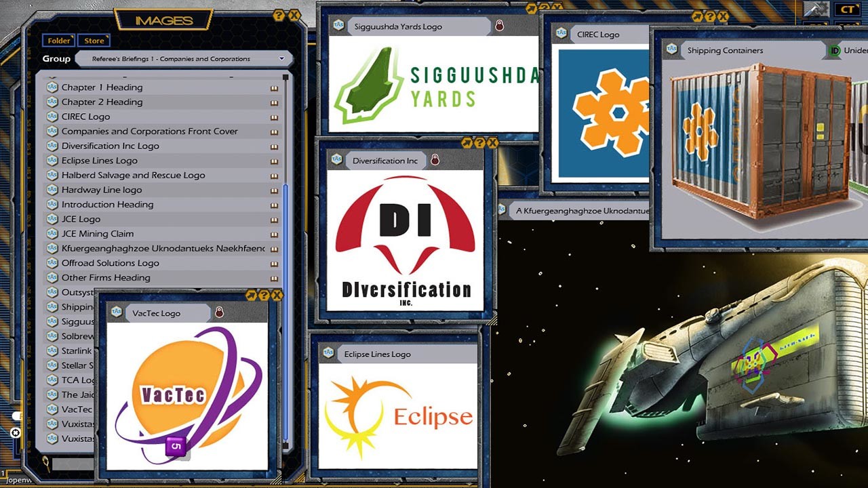
Task: Click the pin icon next to CIREC Logo entry
Action: tap(273, 116)
